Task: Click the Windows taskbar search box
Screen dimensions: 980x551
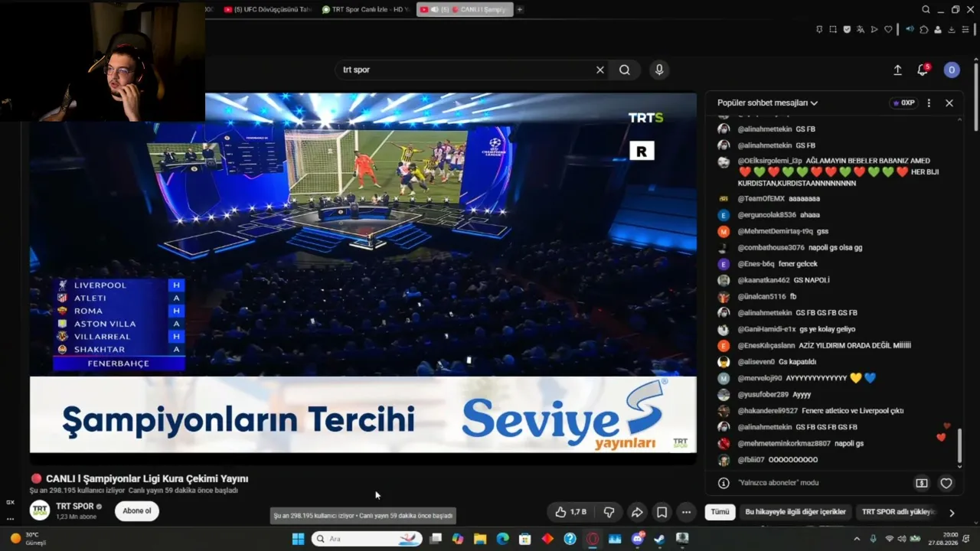Action: click(x=367, y=539)
